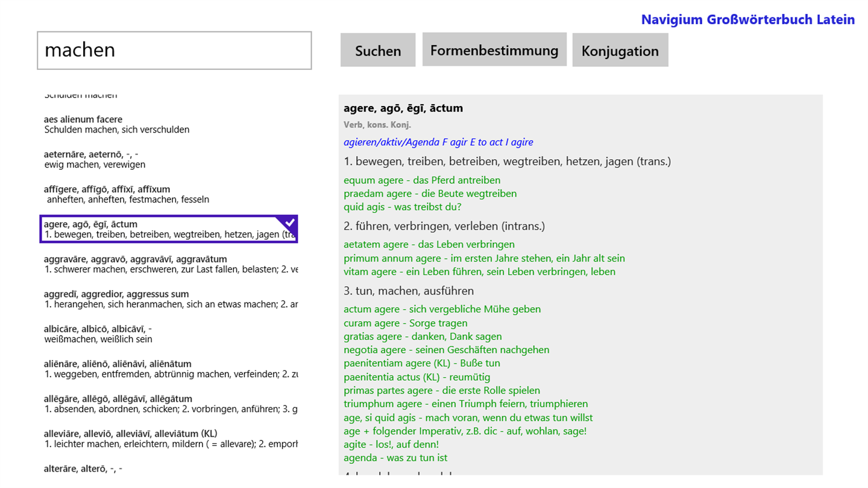
Task: Focus the search field containing 'machen'
Action: pos(174,50)
